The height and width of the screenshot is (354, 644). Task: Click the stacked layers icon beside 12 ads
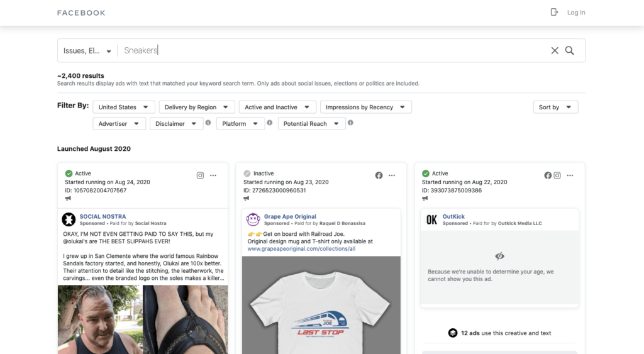453,333
